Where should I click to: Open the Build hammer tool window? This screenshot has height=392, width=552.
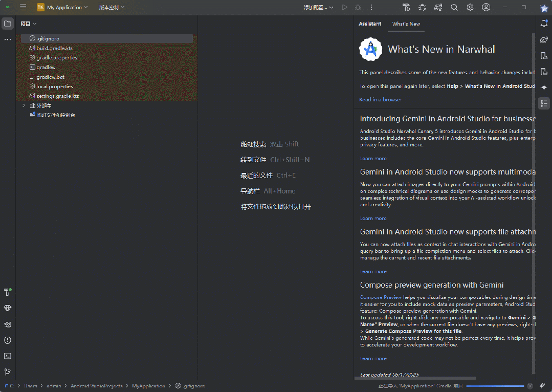coord(7,292)
